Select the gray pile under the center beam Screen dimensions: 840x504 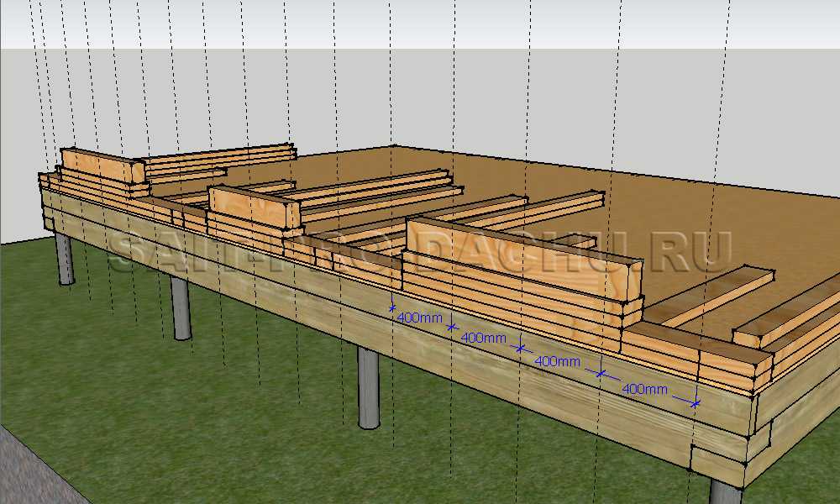(368, 388)
